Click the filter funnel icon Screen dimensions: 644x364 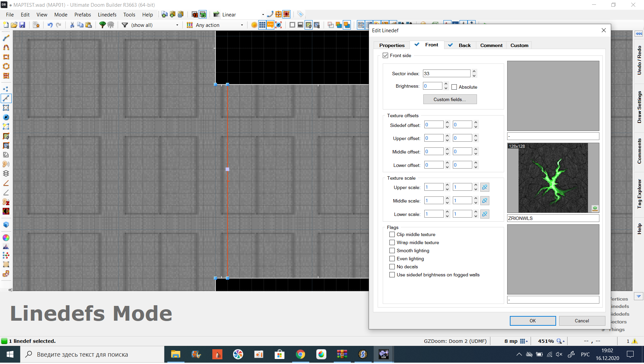[x=125, y=25]
